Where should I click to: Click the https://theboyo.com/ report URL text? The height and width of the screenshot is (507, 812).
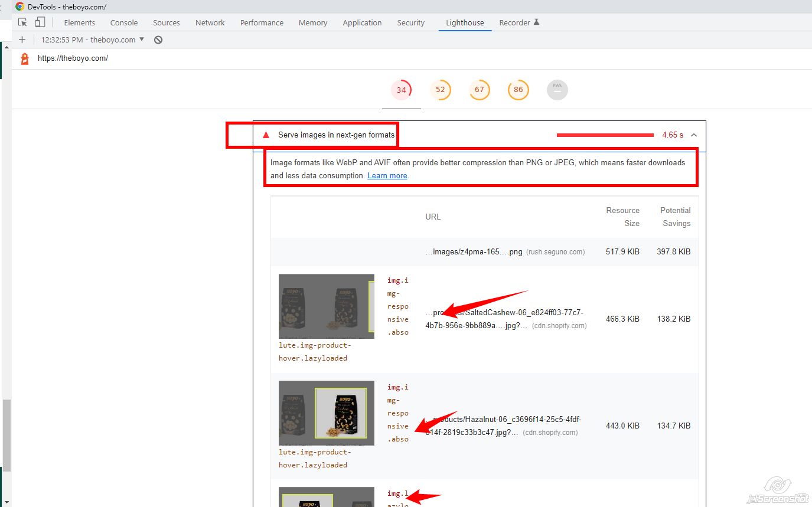click(73, 58)
